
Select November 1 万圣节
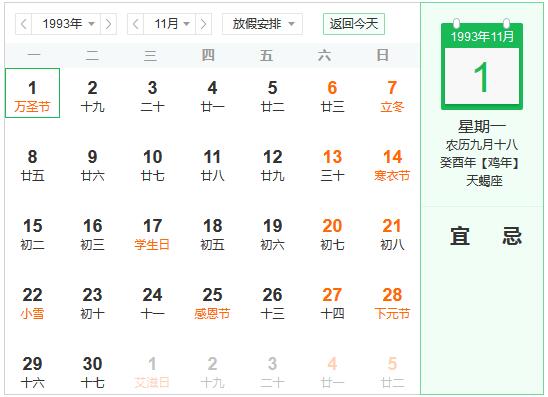pyautogui.click(x=33, y=93)
